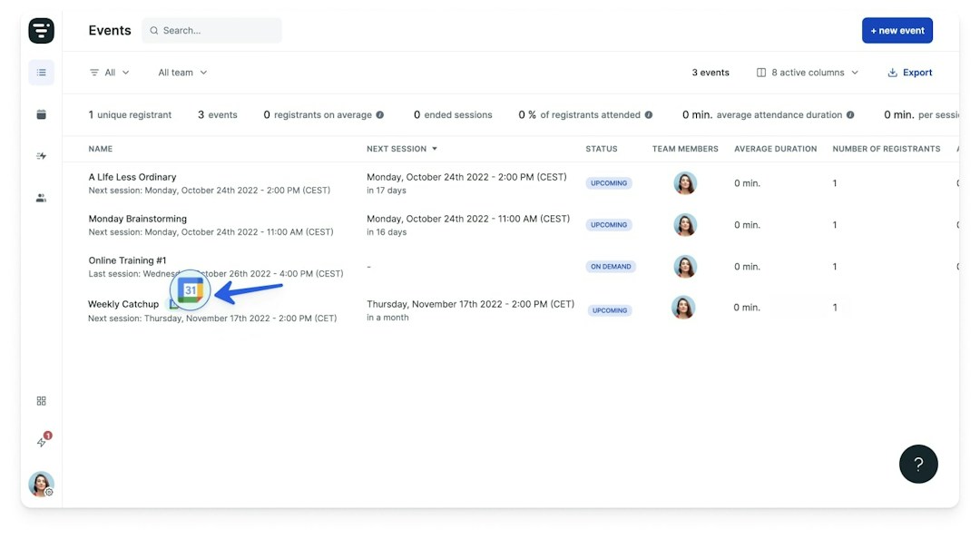The width and height of the screenshot is (980, 539).
Task: Click the new event button
Action: coord(897,30)
